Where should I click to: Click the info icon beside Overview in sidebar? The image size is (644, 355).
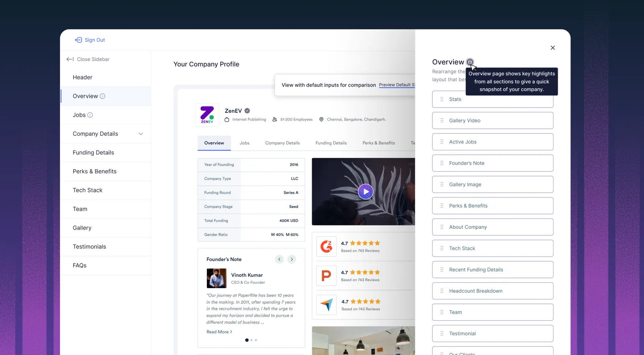pyautogui.click(x=103, y=96)
